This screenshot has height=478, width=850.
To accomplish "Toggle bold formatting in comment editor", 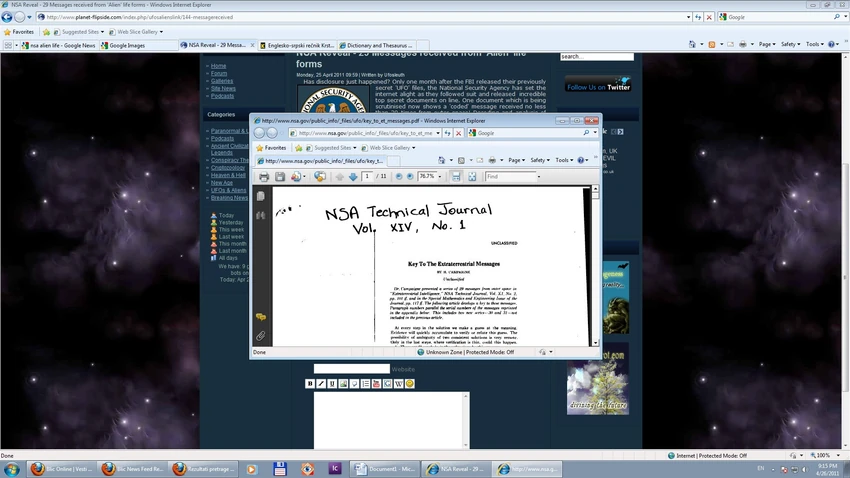I will click(310, 384).
